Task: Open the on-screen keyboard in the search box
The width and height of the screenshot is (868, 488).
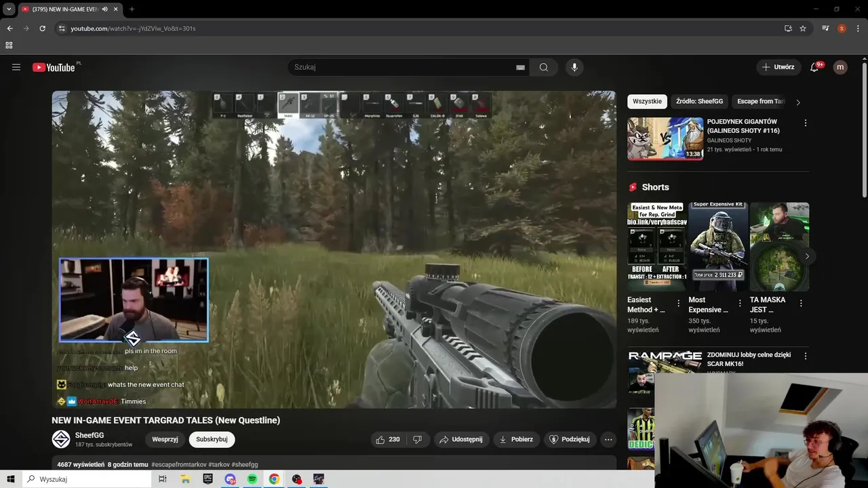Action: coord(520,67)
